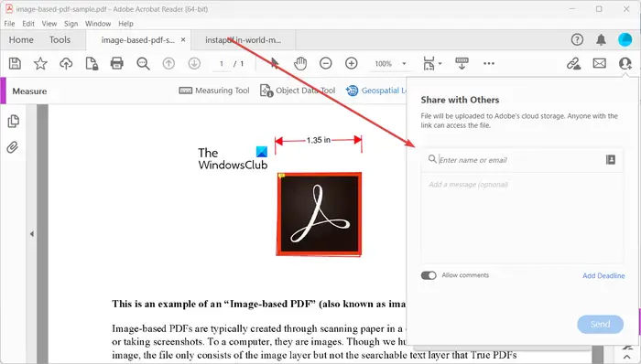Open the Window menu
This screenshot has height=364, width=641.
coord(98,24)
